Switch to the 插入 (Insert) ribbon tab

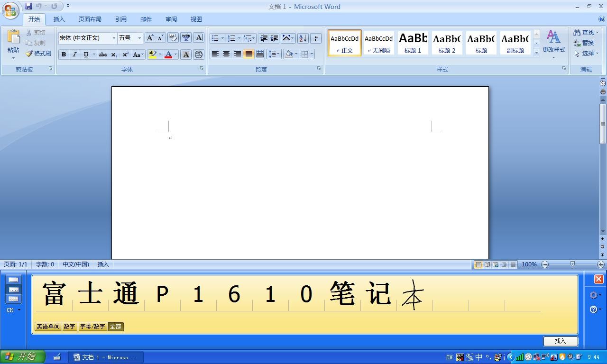(x=59, y=19)
